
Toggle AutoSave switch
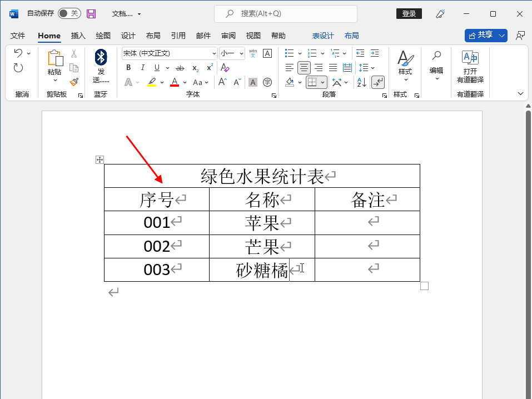(x=68, y=13)
